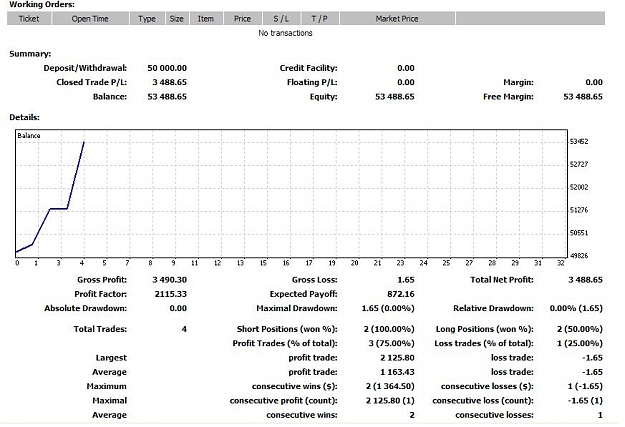Click the Loss trades value 1 (25.00%)
This screenshot has width=625, height=427.
580,344
